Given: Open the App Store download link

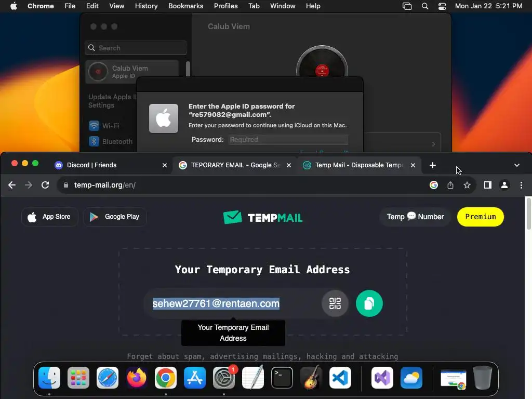Looking at the screenshot, I should [x=49, y=217].
